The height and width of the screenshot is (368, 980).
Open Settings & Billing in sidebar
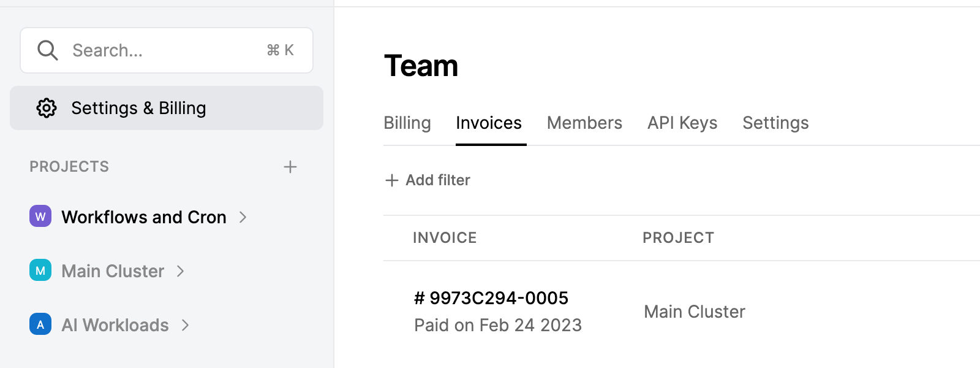tap(167, 108)
